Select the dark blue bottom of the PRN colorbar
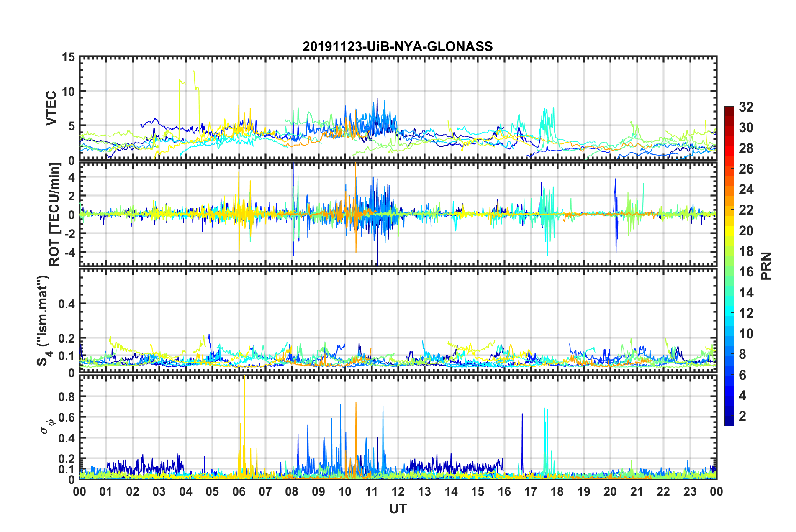 (729, 422)
